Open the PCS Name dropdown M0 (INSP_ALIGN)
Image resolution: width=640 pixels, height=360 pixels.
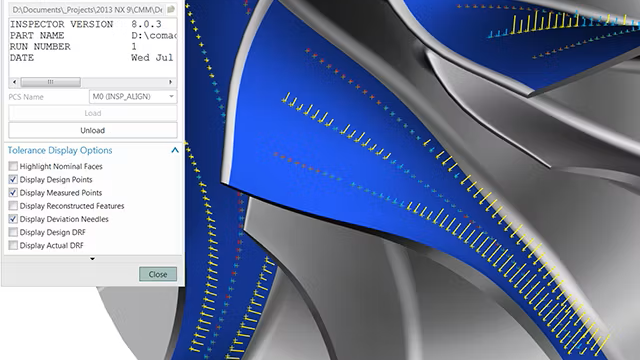pyautogui.click(x=133, y=97)
